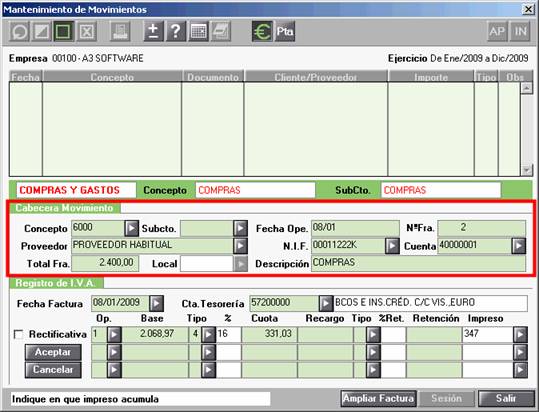Click the COMPRAS Y GASTOS label
Image resolution: width=539 pixels, height=412 pixels.
click(76, 190)
